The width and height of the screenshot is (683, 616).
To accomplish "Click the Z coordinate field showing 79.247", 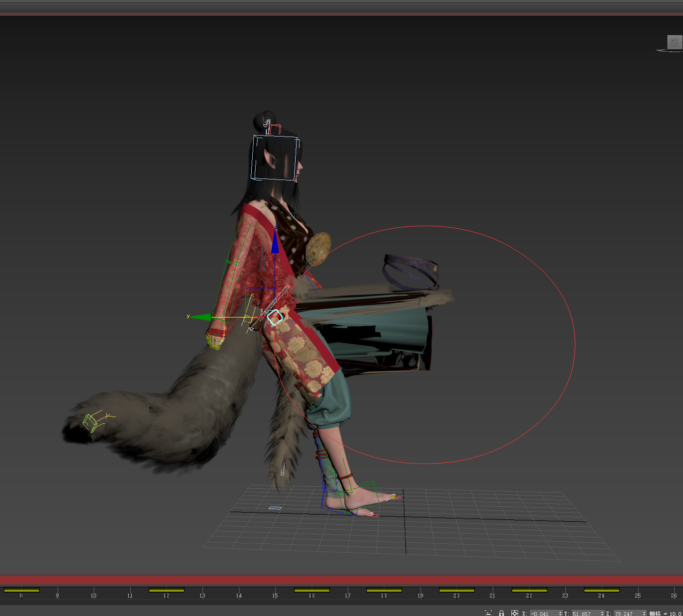I will click(x=628, y=614).
